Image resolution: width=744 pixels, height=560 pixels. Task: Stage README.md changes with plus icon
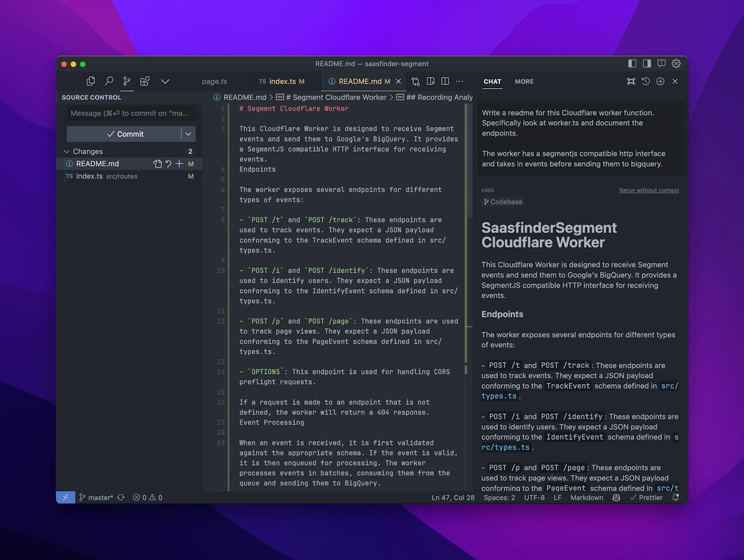179,164
